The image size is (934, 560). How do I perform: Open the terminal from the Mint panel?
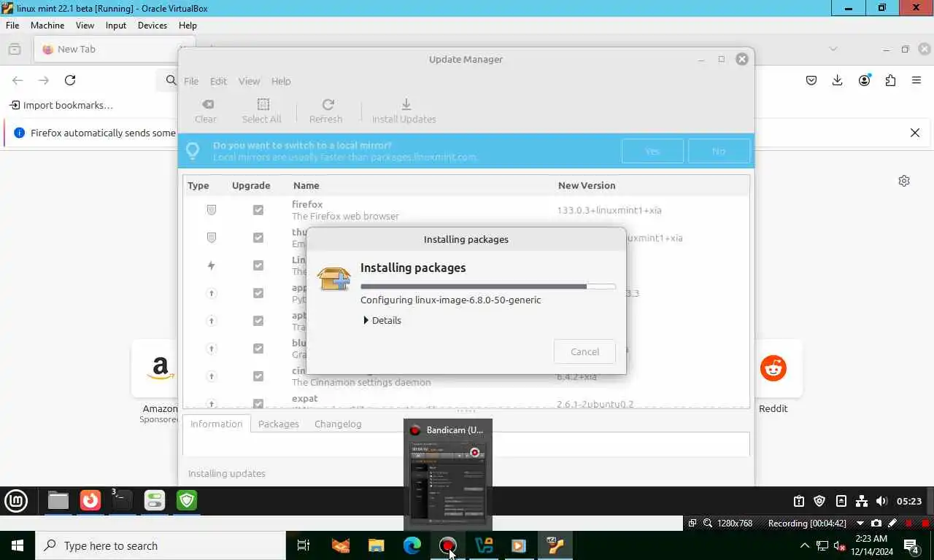pos(122,500)
